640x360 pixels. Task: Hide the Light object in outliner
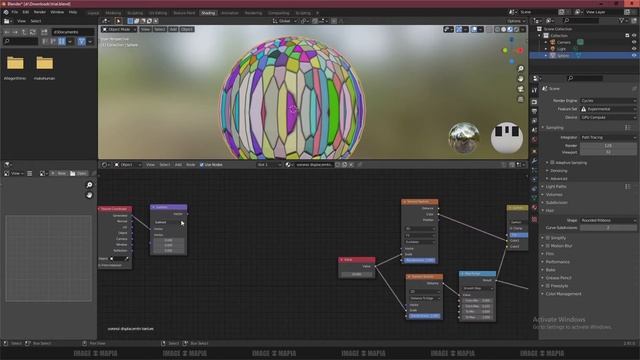tap(634, 49)
